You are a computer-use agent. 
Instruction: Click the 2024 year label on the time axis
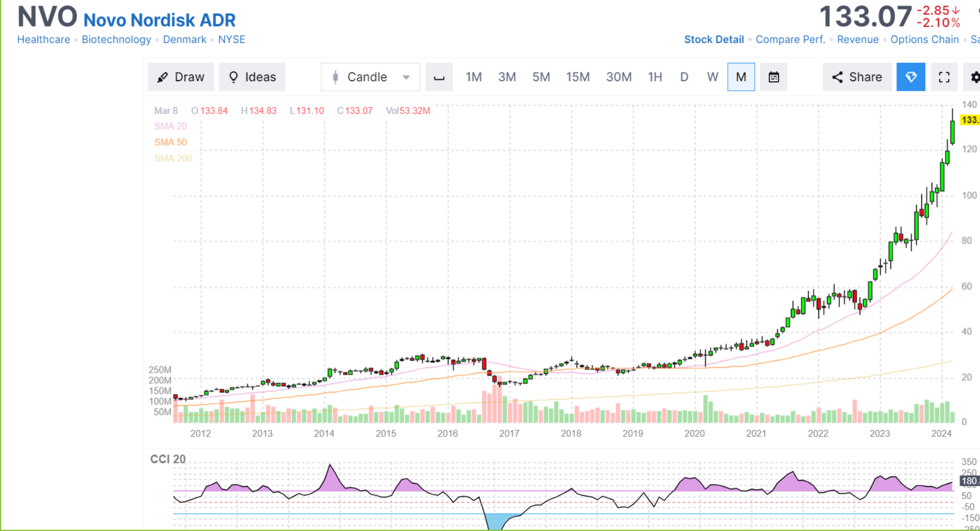pos(941,433)
